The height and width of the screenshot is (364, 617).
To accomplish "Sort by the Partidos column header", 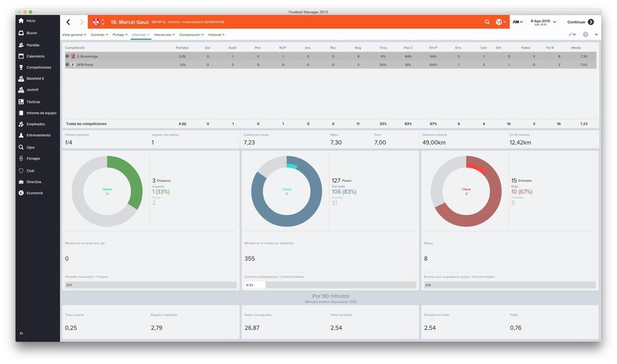I will (x=182, y=48).
